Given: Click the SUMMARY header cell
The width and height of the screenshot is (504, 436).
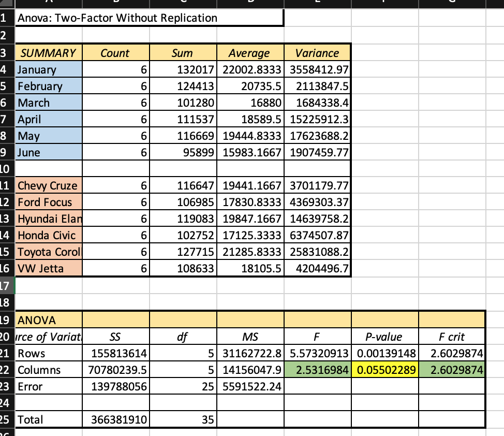Looking at the screenshot, I should pyautogui.click(x=49, y=53).
